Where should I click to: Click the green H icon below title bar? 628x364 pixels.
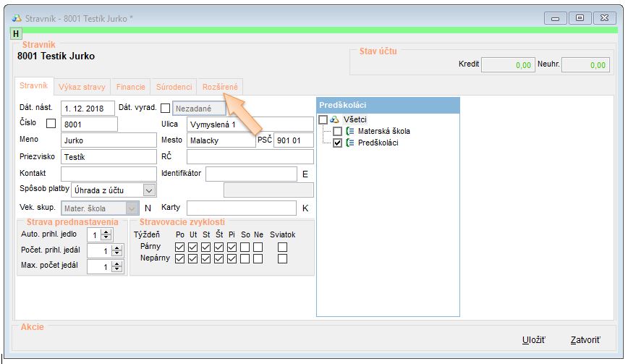[16, 34]
